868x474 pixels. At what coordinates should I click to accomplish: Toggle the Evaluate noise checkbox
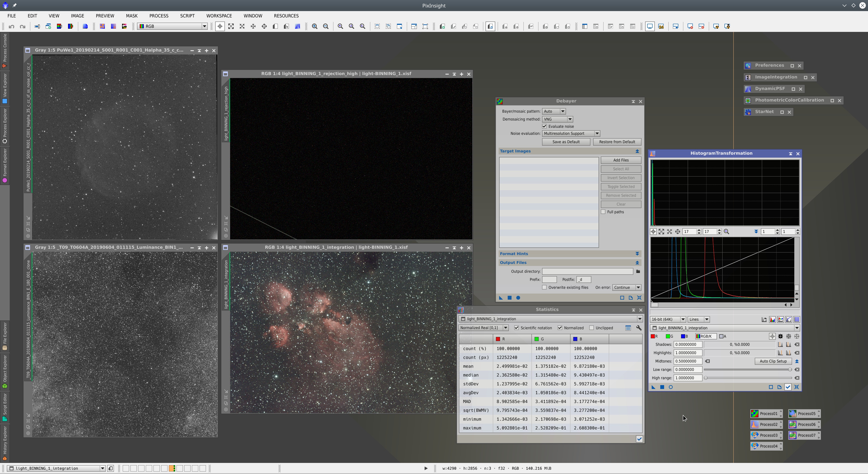pos(545,126)
